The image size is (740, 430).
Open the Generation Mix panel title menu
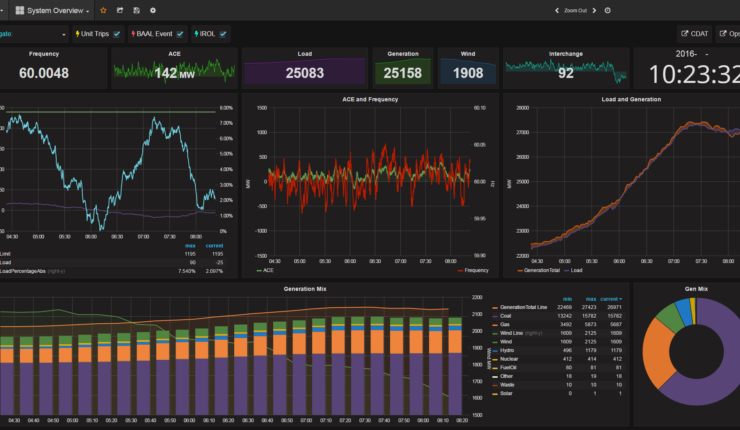pyautogui.click(x=305, y=289)
